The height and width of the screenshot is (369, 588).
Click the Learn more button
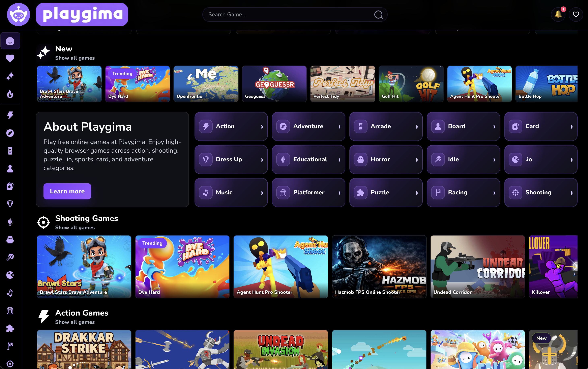pos(67,191)
